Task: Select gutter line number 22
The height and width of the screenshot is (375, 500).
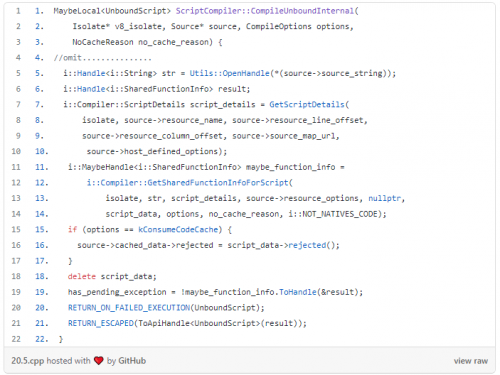Action: 16,339
